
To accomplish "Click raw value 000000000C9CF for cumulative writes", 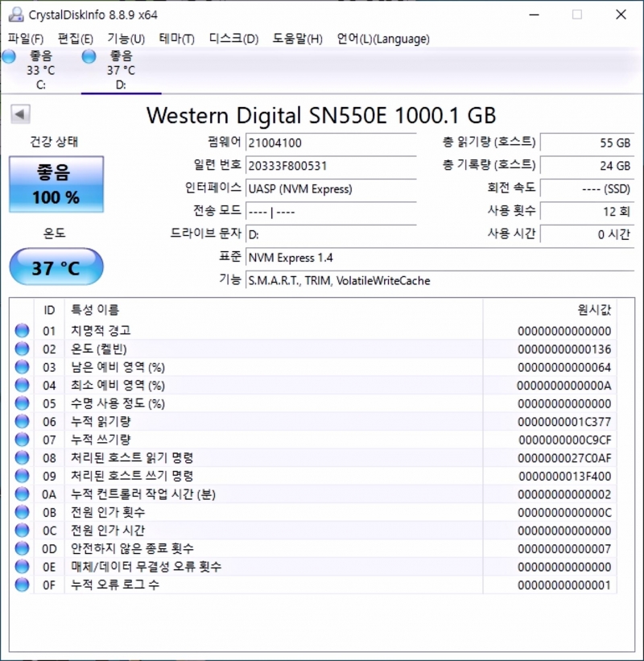I will (x=565, y=440).
